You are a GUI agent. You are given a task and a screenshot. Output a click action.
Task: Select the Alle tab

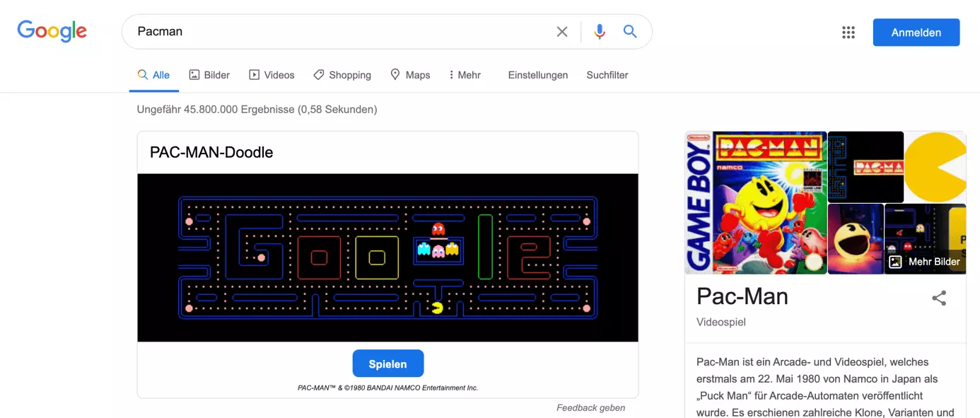(153, 75)
